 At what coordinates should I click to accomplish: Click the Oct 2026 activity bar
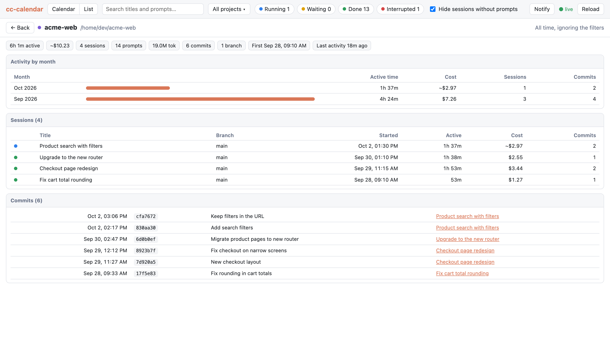point(128,88)
